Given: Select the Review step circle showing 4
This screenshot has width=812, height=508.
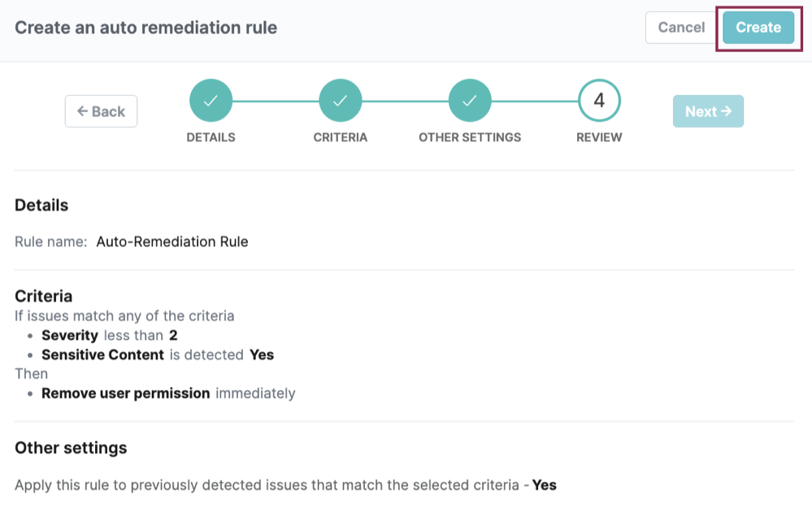Looking at the screenshot, I should tap(598, 100).
